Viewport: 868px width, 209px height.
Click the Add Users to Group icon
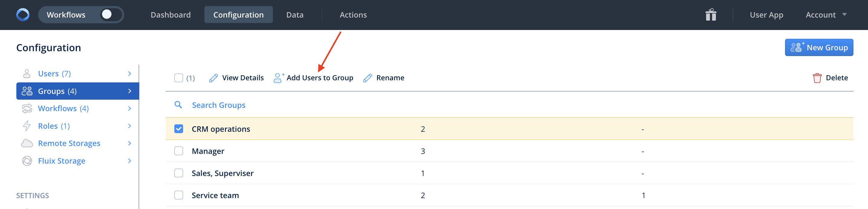click(279, 78)
